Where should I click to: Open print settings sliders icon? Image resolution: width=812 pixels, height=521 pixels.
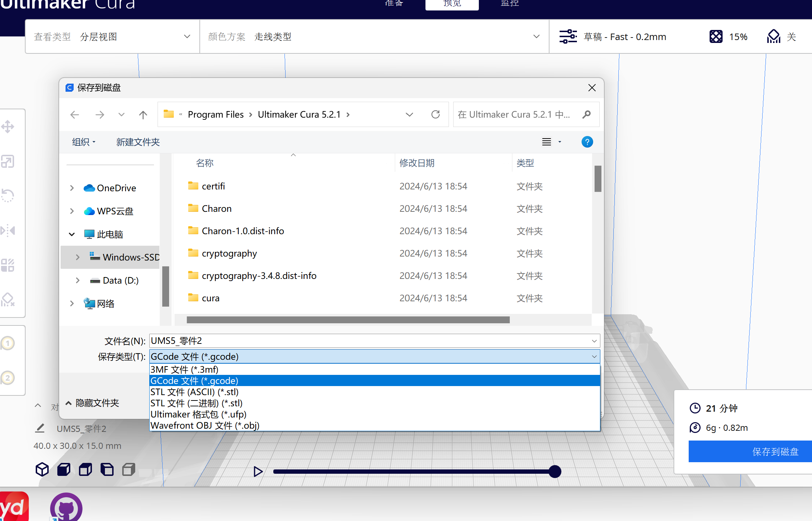568,36
